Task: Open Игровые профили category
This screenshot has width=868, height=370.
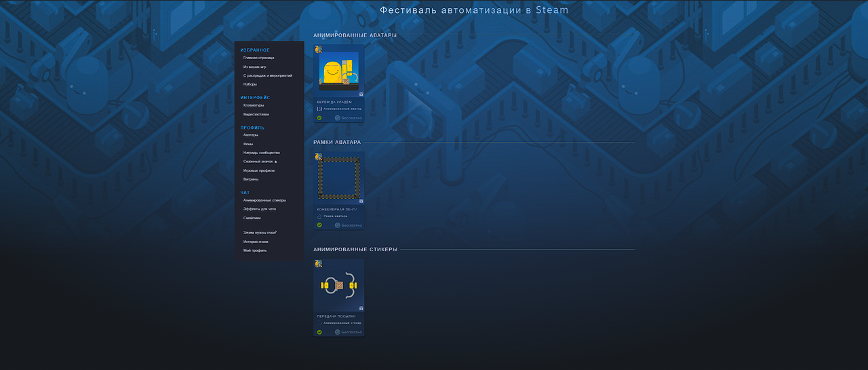Action: 259,170
